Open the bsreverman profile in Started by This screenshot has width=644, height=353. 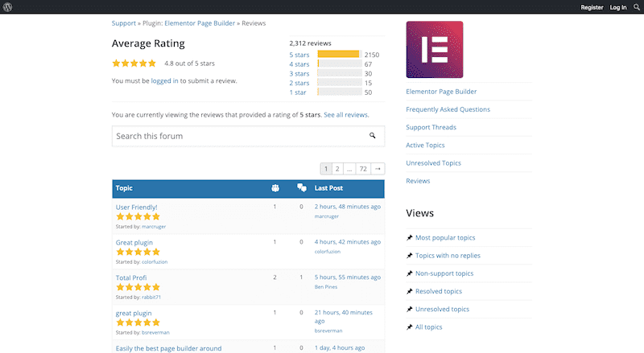coord(155,332)
